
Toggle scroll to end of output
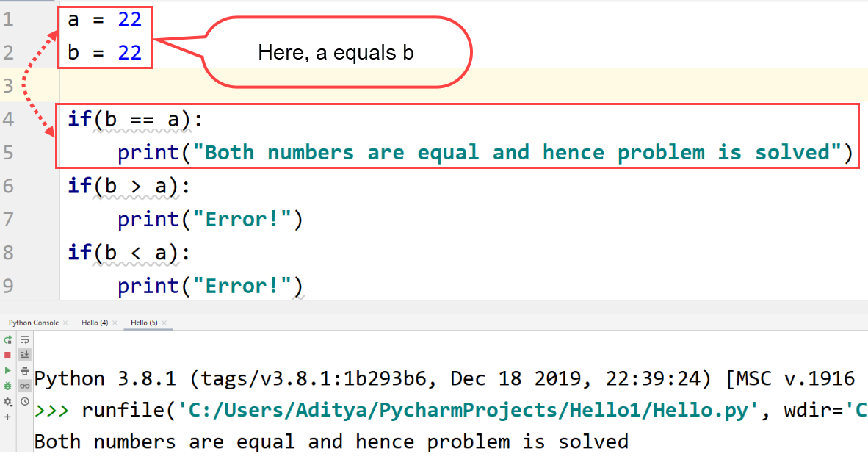24,355
